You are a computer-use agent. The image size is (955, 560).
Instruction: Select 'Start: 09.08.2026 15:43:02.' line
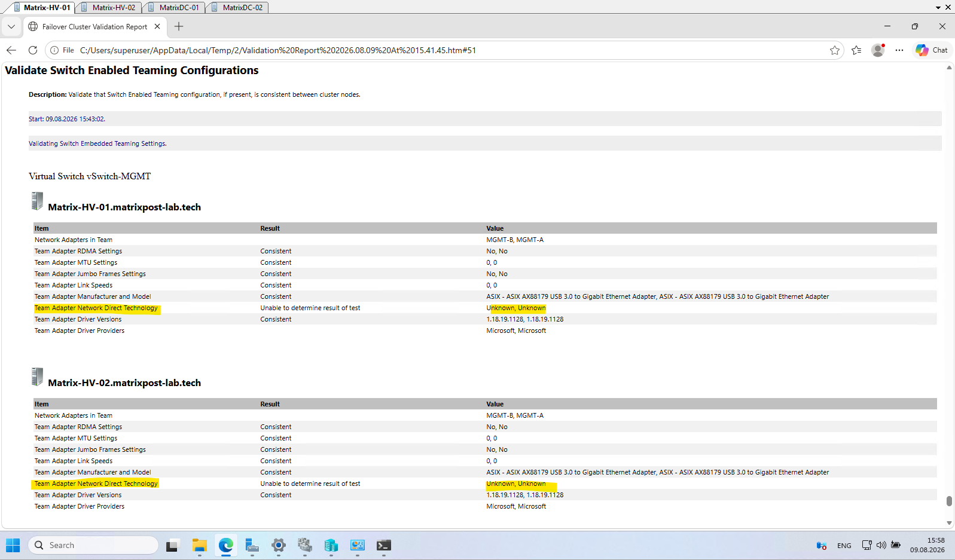pyautogui.click(x=67, y=119)
